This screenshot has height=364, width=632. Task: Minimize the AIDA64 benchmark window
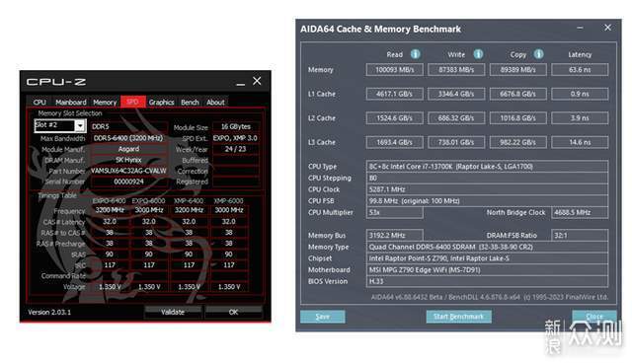pos(580,28)
